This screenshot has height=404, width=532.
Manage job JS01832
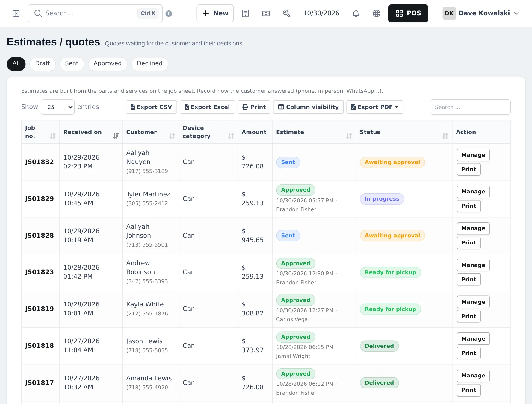(473, 155)
